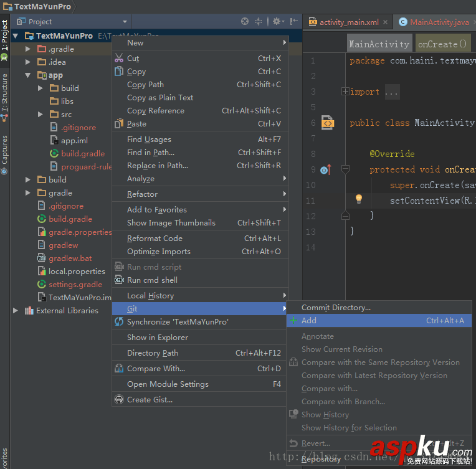This screenshot has height=469, width=476.
Task: Click Optimize Imports menu entry
Action: (200, 252)
